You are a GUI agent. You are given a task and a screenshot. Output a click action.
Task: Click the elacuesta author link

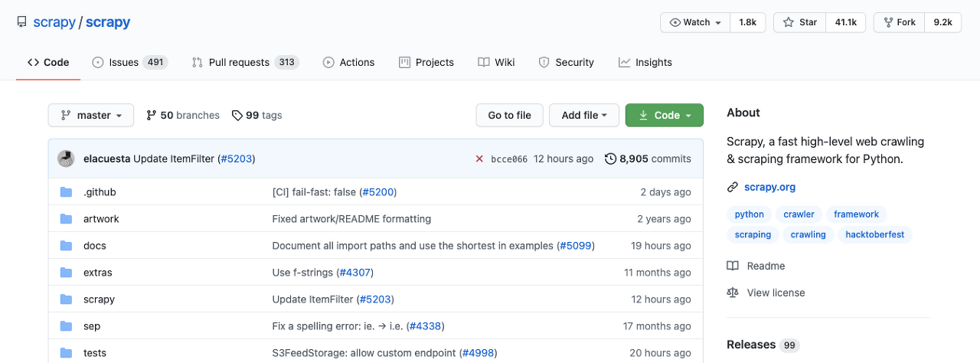tap(106, 159)
